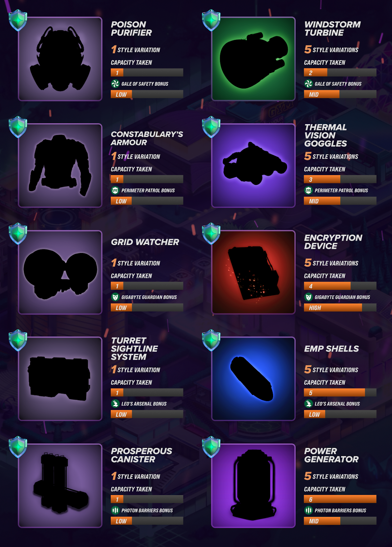
Task: Click the Power Generator capacity bar showing 6
Action: [340, 499]
